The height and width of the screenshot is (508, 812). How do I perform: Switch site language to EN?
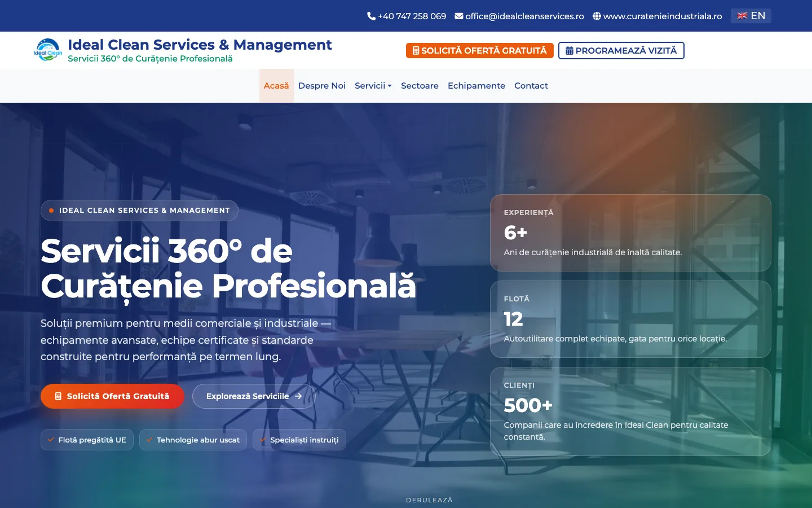point(751,16)
